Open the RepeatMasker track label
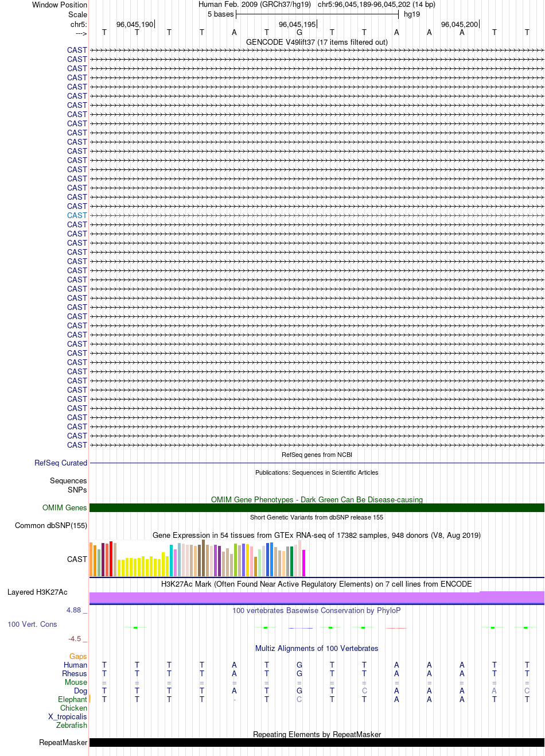 (63, 742)
